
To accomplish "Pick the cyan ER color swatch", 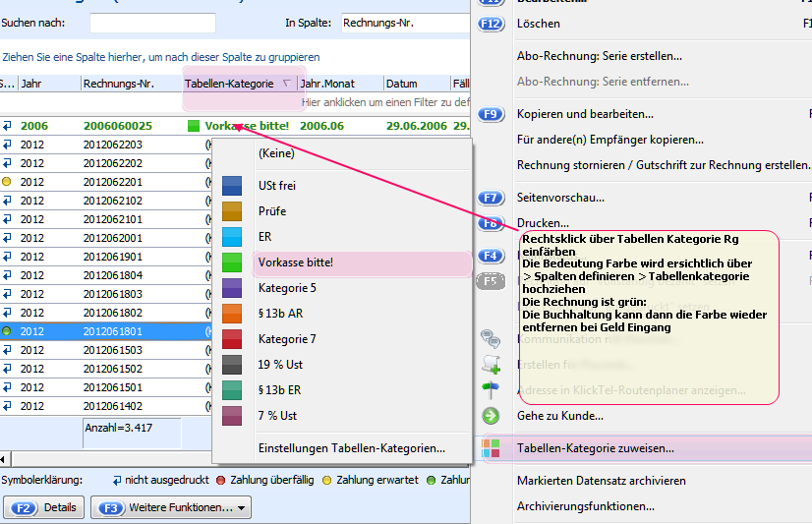I will [x=232, y=237].
